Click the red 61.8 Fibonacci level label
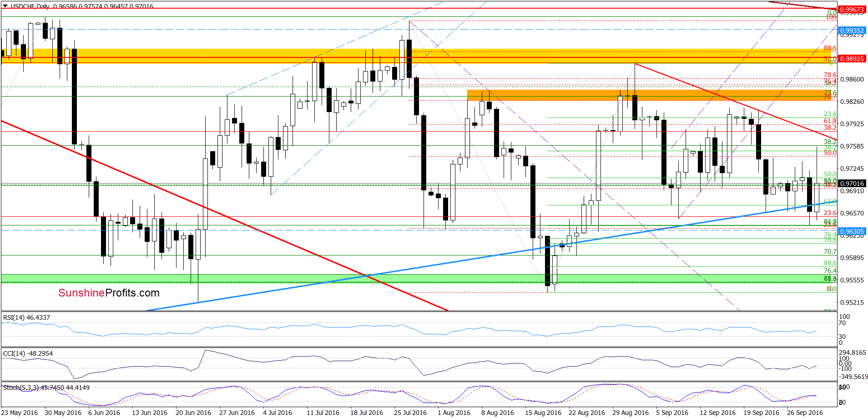This screenshot has height=419, width=868. click(830, 121)
